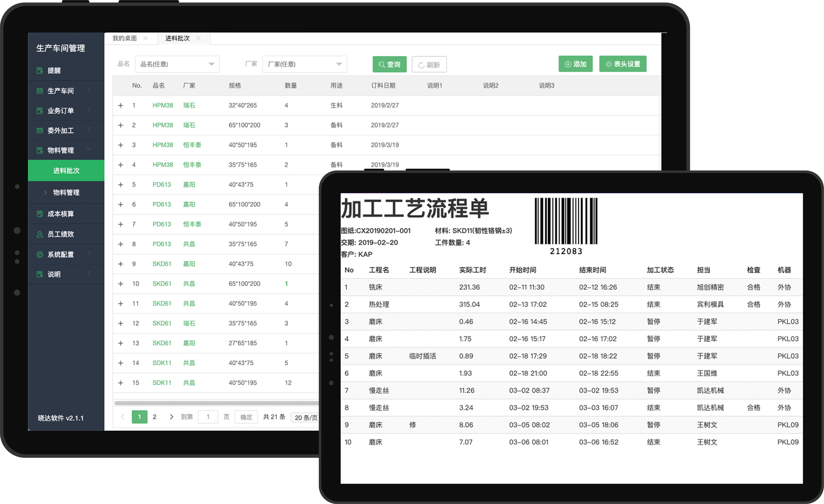Image resolution: width=824 pixels, height=504 pixels.
Task: Click the 物料管理 top-level menu icon
Action: (x=40, y=150)
